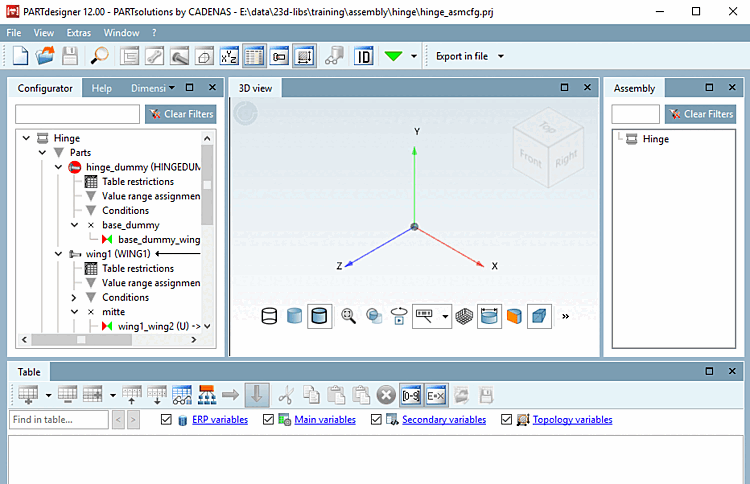Screen dimensions: 750x484
Task: Toggle the E=X expression display button
Action: click(436, 395)
